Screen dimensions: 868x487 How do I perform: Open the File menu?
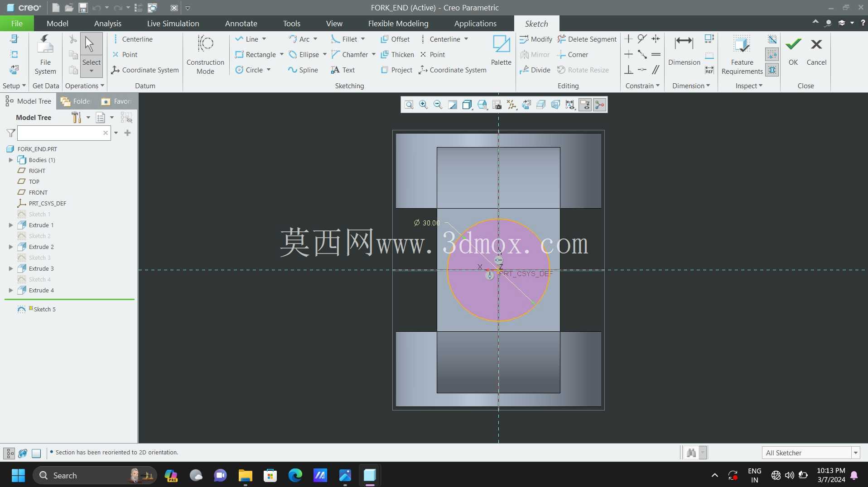(17, 24)
